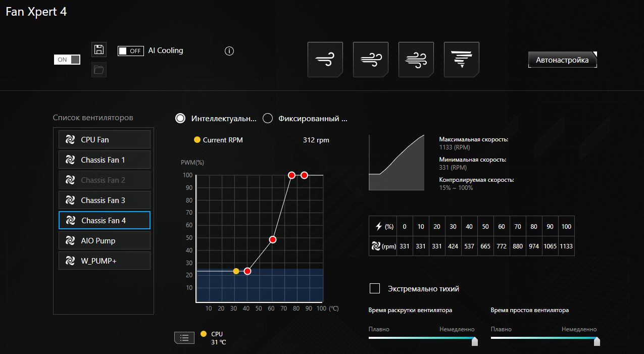Click the Current RPM legend label
This screenshot has width=644, height=354.
(223, 140)
